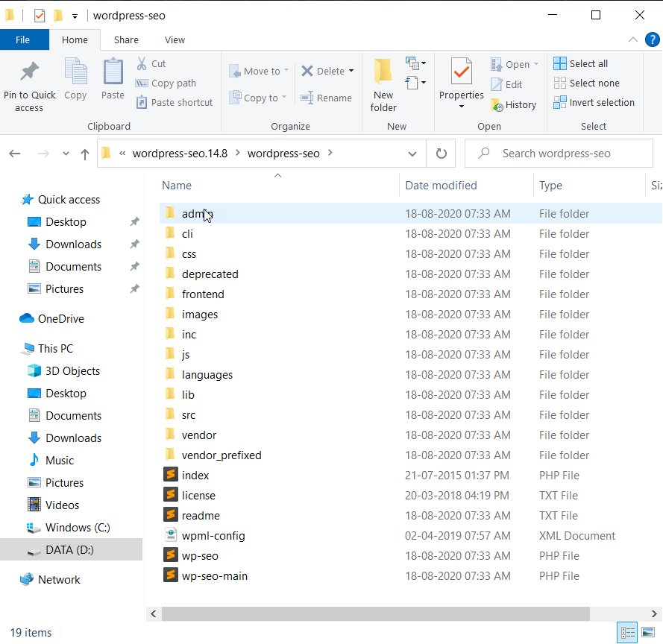Open Videos in the navigation pane
Image resolution: width=663 pixels, height=644 pixels.
[54, 505]
